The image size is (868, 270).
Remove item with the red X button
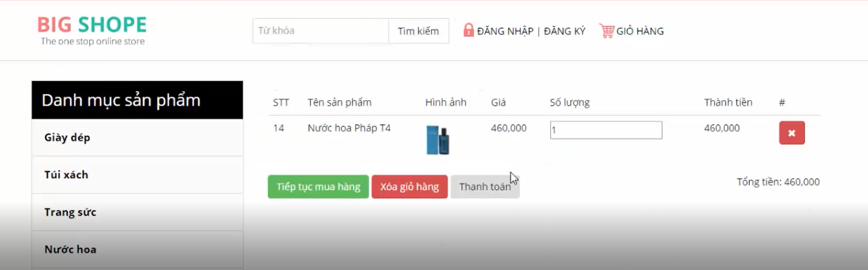pyautogui.click(x=792, y=133)
